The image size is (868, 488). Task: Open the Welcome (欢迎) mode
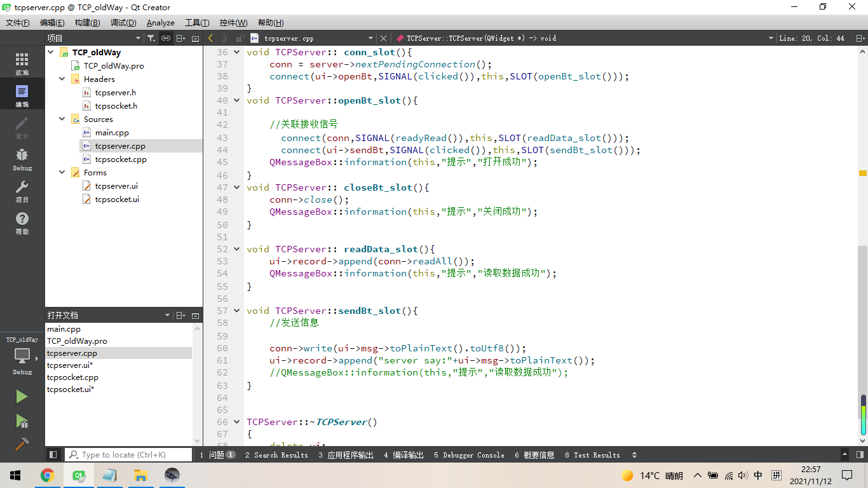click(x=22, y=64)
